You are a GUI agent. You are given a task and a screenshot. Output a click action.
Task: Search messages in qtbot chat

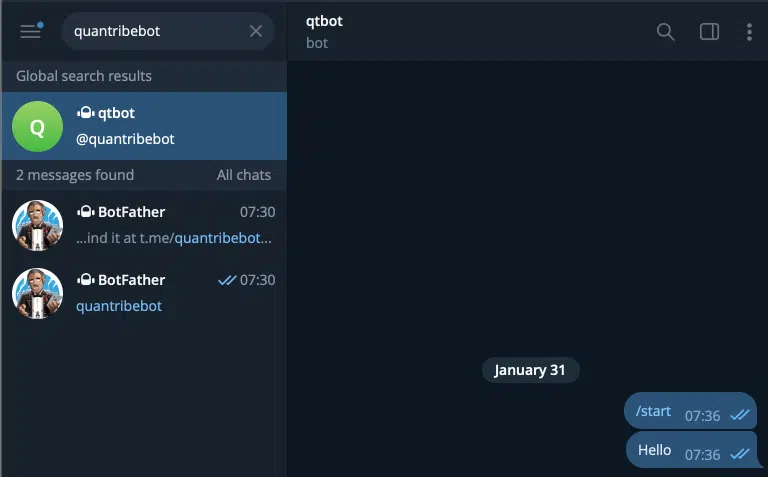pyautogui.click(x=665, y=31)
